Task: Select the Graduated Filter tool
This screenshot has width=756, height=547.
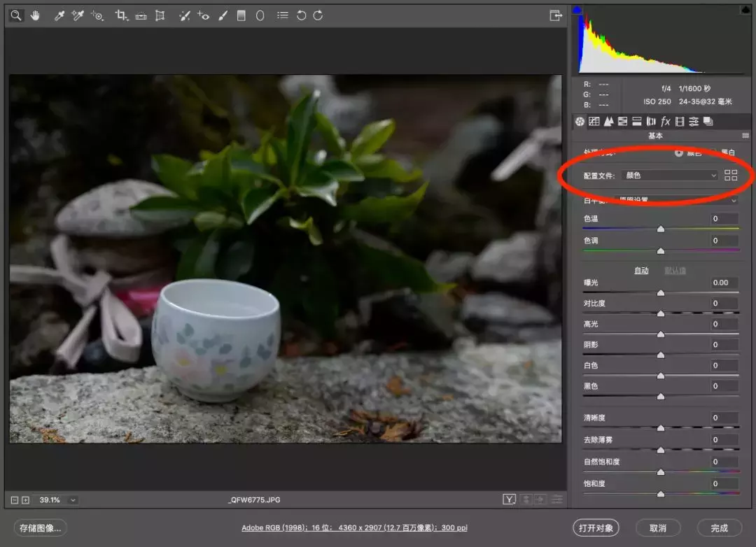Action: click(x=241, y=15)
